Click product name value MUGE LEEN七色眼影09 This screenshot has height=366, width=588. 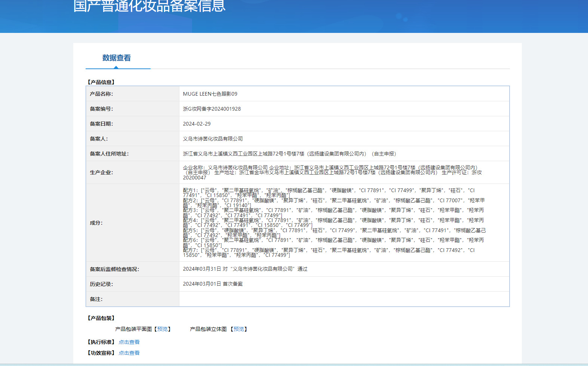[210, 94]
